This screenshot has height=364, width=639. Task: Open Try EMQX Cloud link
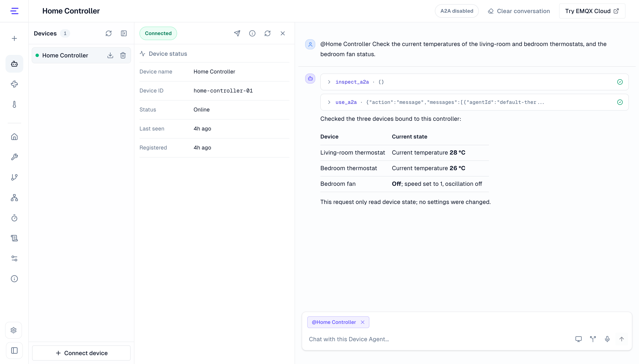pyautogui.click(x=592, y=11)
